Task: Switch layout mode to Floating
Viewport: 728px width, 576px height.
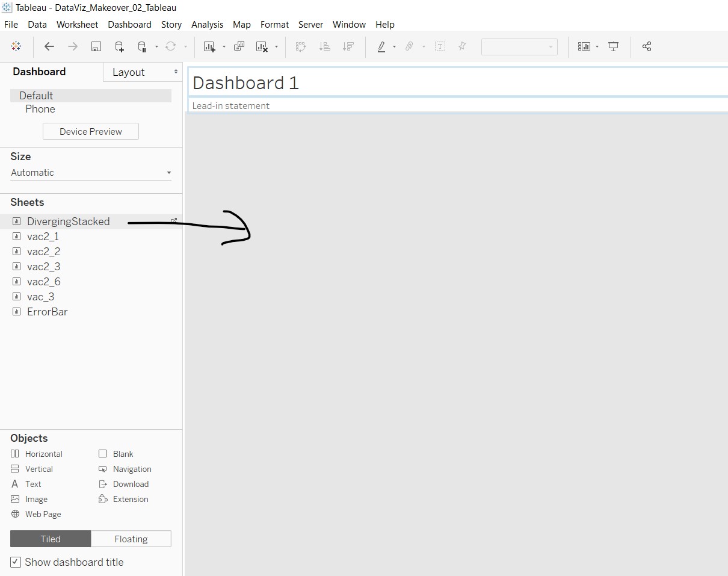Action: [131, 539]
